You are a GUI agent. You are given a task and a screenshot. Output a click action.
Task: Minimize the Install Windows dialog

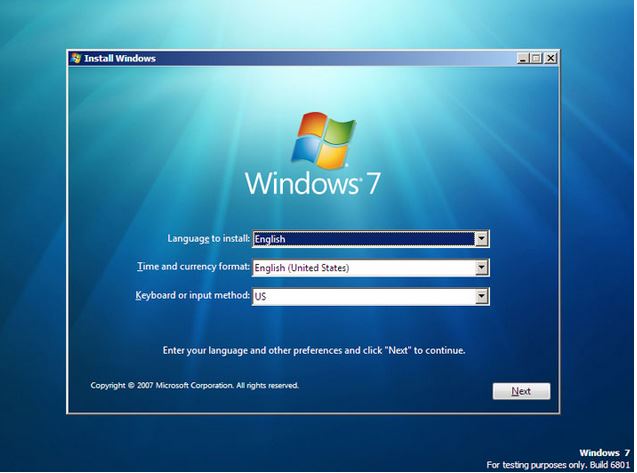(x=523, y=59)
